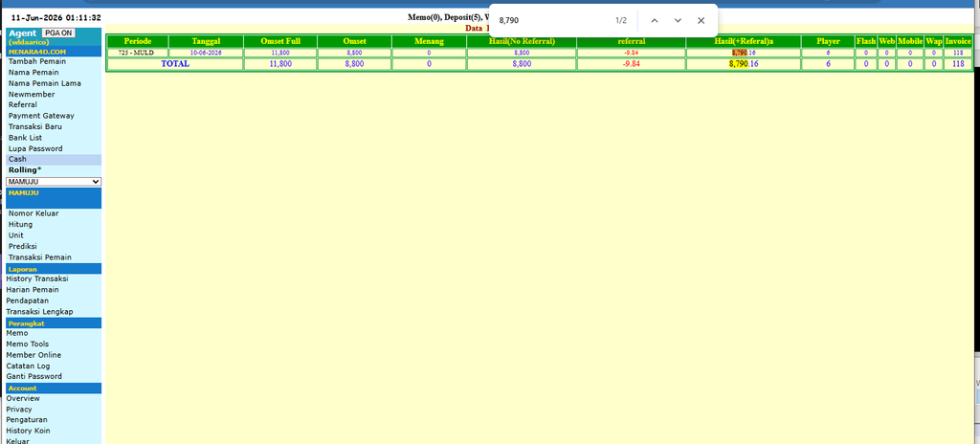Click the Hasil(No Referral) column header
980x444 pixels.
point(522,41)
